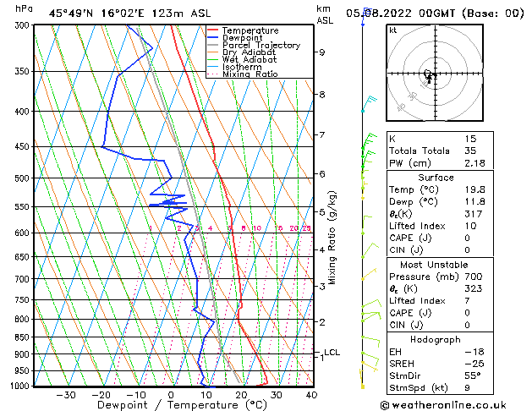Click the weatheronline.co.uk copyright text
The width and height of the screenshot is (532, 411).
443,405
